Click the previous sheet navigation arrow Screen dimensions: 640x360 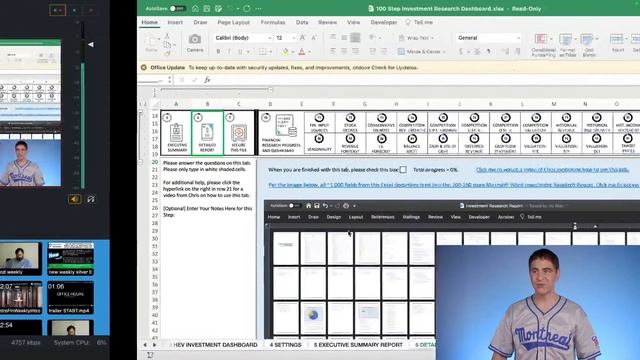pyautogui.click(x=145, y=345)
